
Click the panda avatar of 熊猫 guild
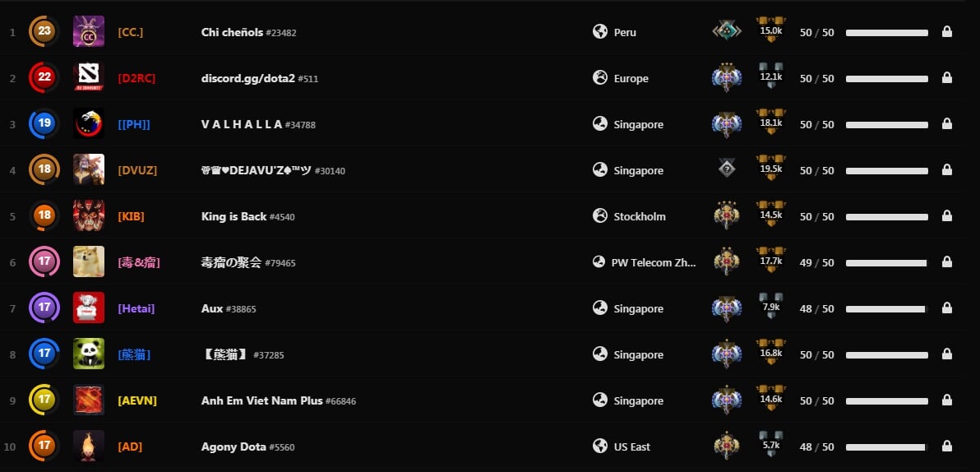coord(89,354)
